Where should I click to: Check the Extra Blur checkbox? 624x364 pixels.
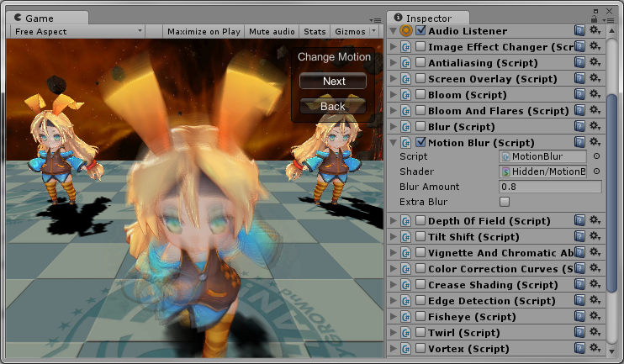(505, 202)
